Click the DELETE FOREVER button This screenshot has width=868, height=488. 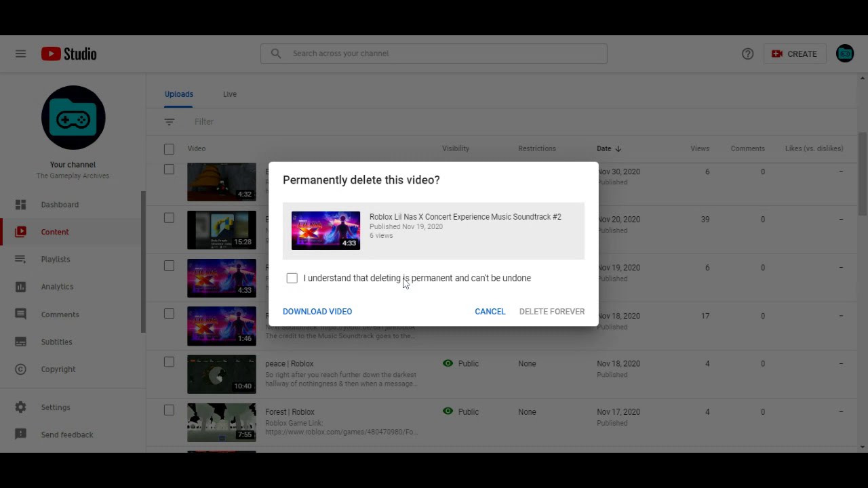[552, 311]
